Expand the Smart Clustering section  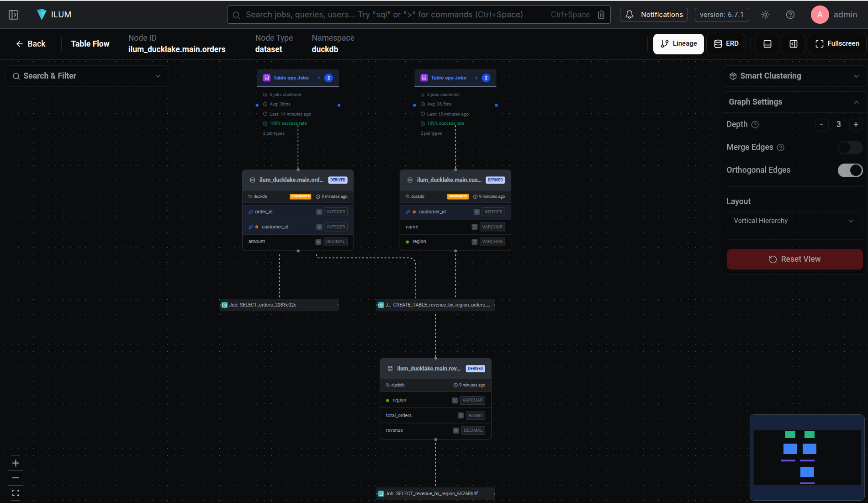tap(856, 76)
